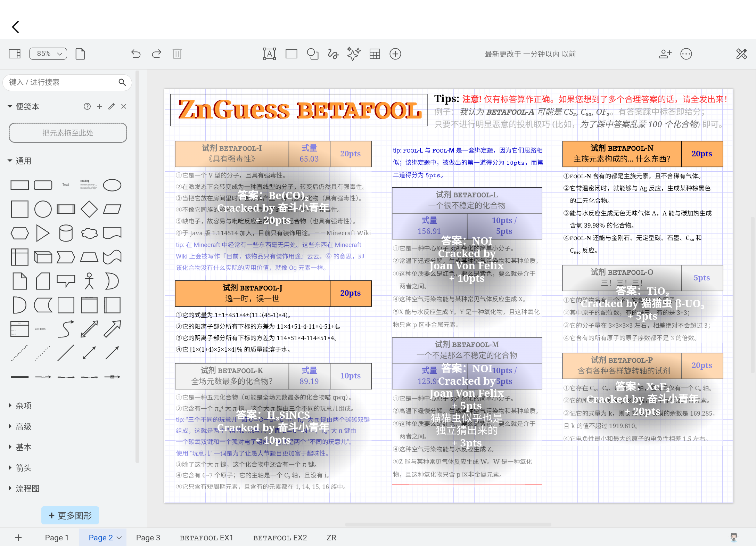756x556 pixels.
Task: Add item to scratchpad with plus
Action: click(x=99, y=106)
